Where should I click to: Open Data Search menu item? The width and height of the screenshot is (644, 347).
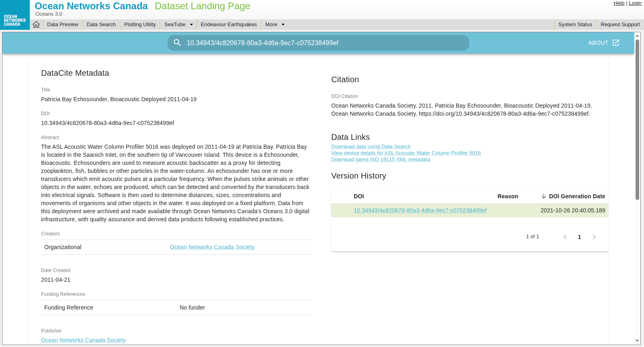(x=101, y=25)
